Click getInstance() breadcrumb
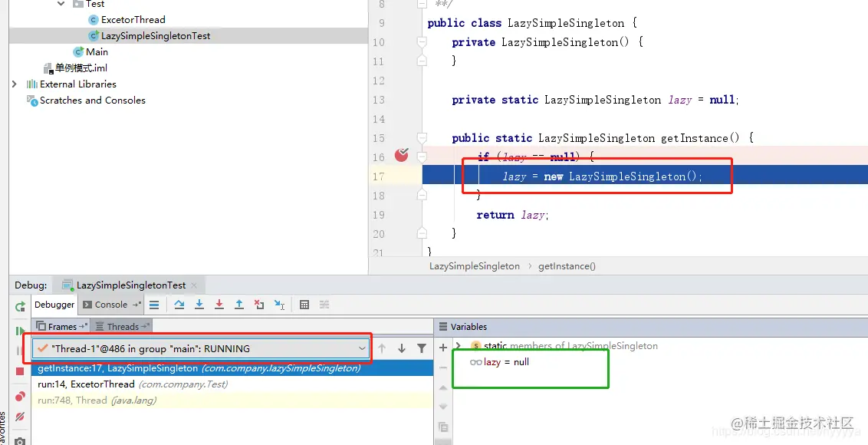 [x=567, y=266]
